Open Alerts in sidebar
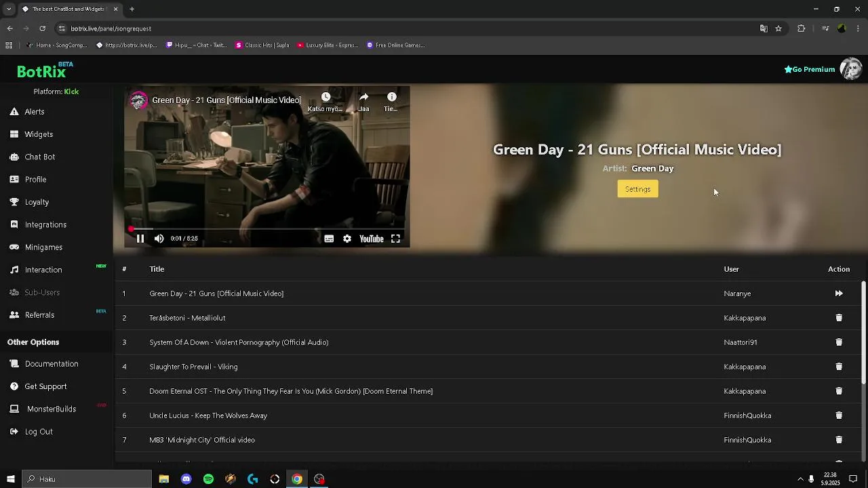 pyautogui.click(x=35, y=112)
